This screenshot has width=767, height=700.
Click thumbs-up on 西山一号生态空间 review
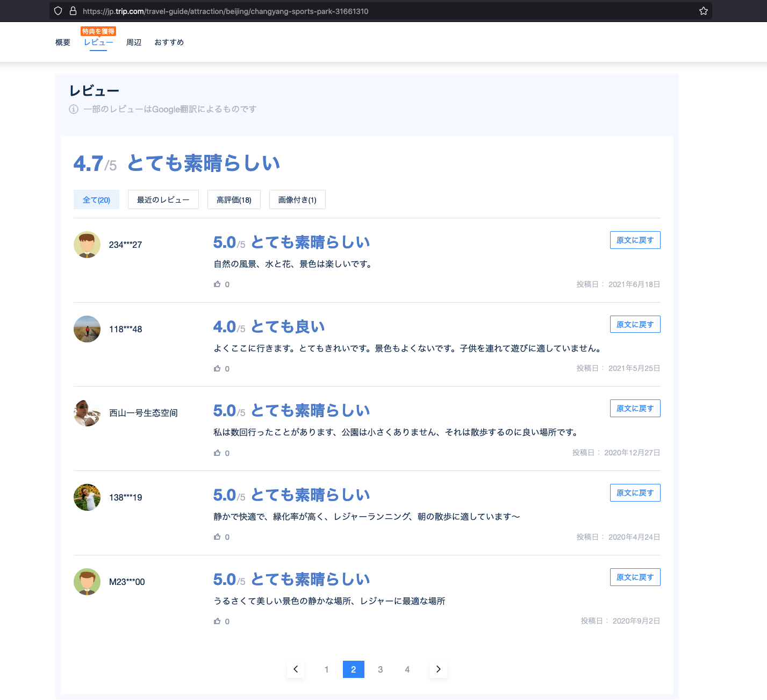(217, 453)
